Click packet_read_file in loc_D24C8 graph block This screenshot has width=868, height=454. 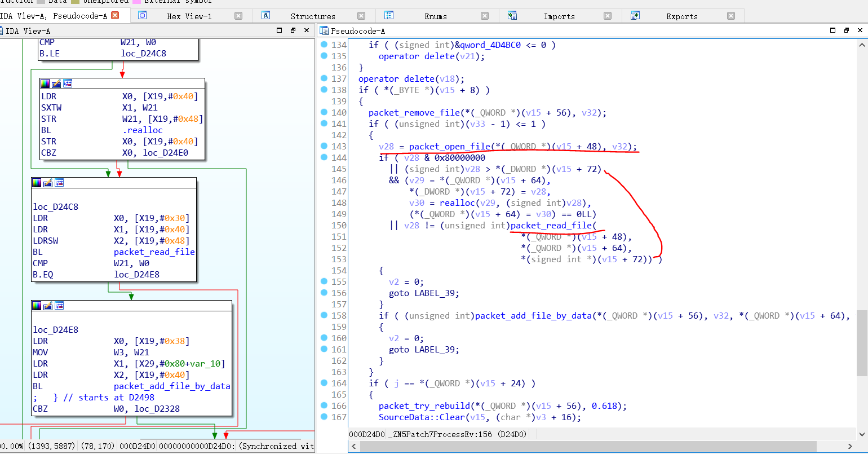[154, 252]
